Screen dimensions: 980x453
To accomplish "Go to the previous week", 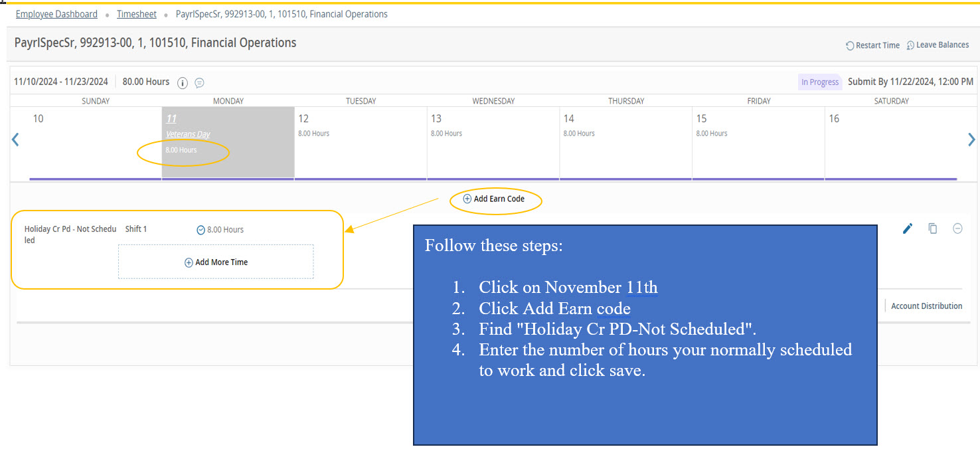I will coord(15,139).
